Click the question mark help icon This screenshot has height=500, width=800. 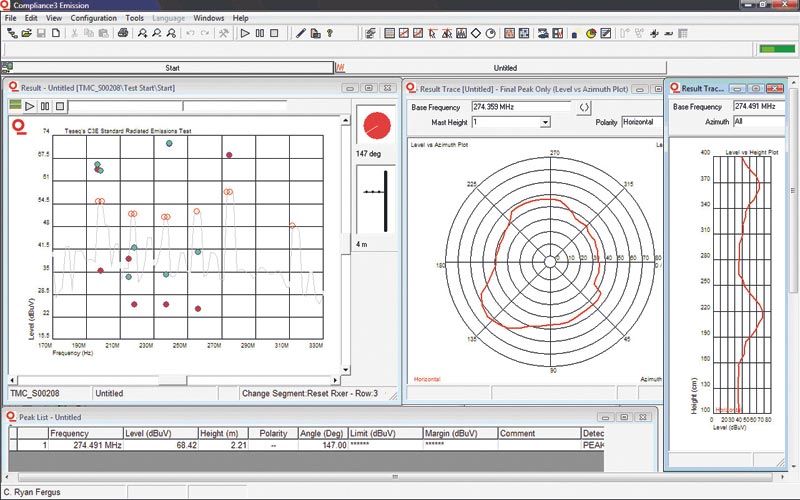330,34
